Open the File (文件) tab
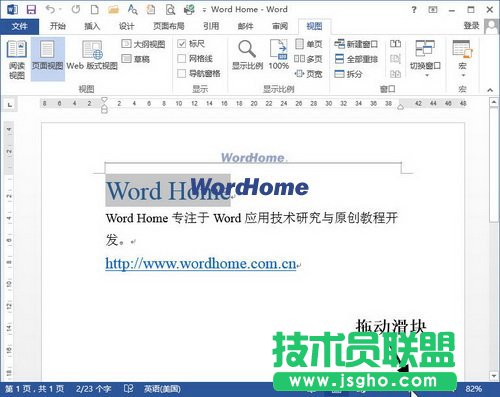500x397 pixels. pyautogui.click(x=20, y=26)
